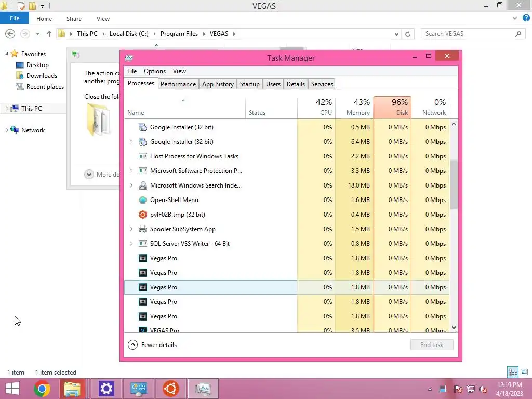
Task: Open the App history tab
Action: 218,84
